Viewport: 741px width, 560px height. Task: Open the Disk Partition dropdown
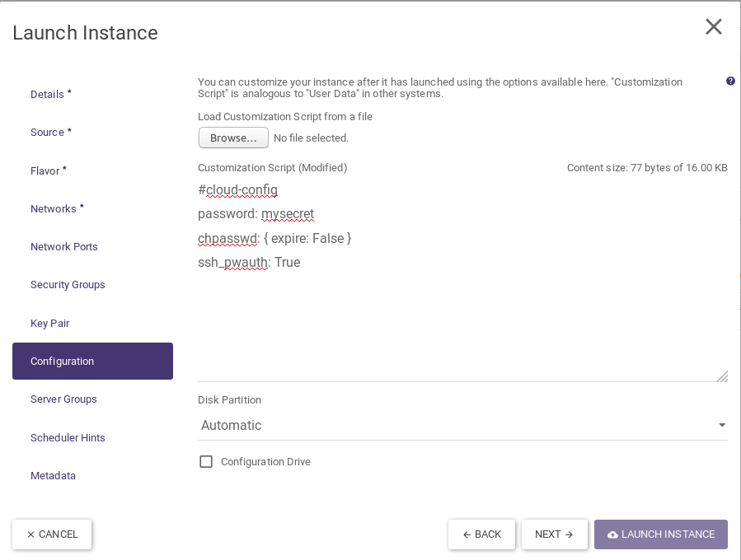point(462,425)
